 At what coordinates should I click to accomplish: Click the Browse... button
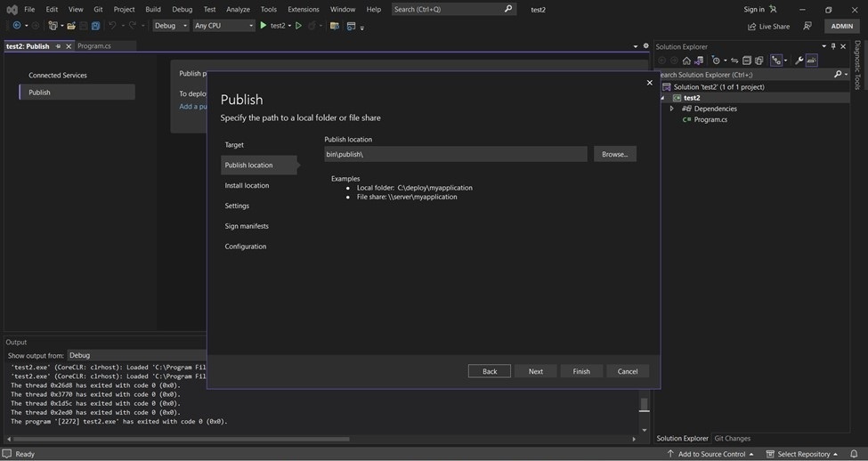615,154
